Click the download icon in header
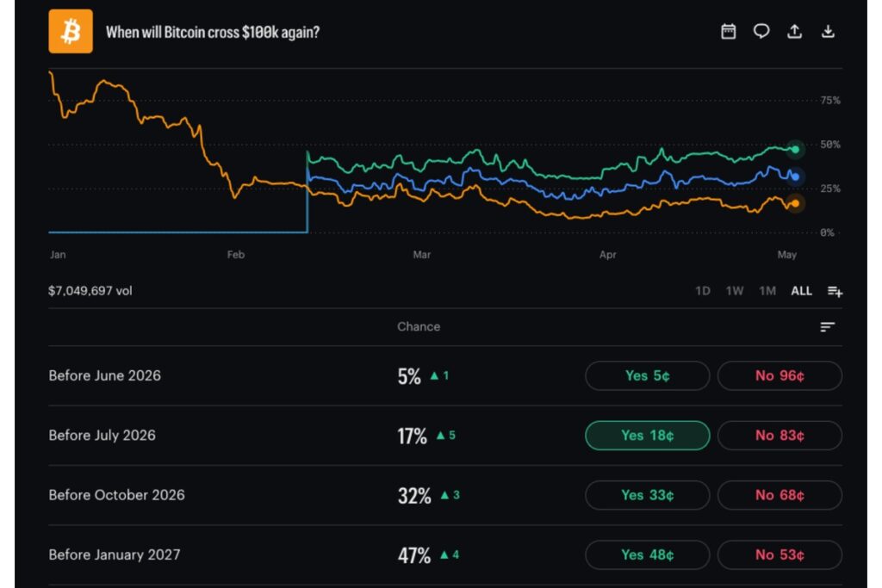 tap(828, 32)
